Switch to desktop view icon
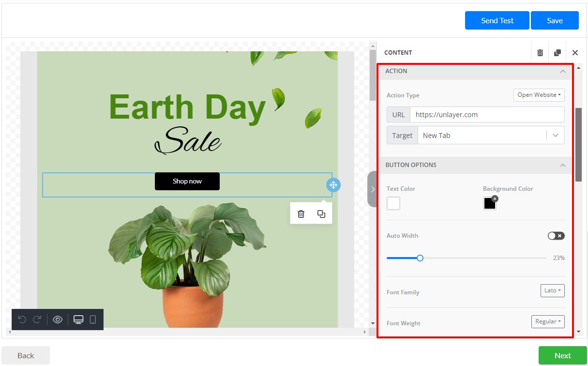The width and height of the screenshot is (588, 366). (x=78, y=320)
